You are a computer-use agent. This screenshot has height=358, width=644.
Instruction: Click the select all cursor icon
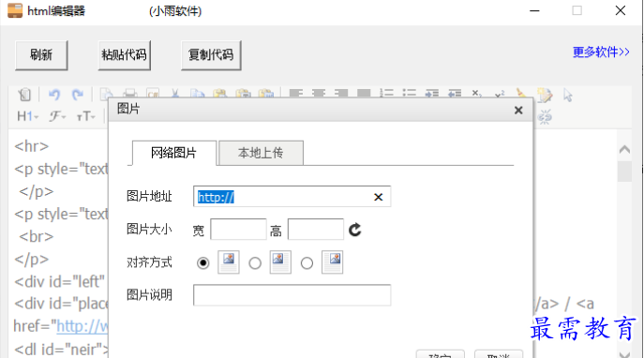568,95
